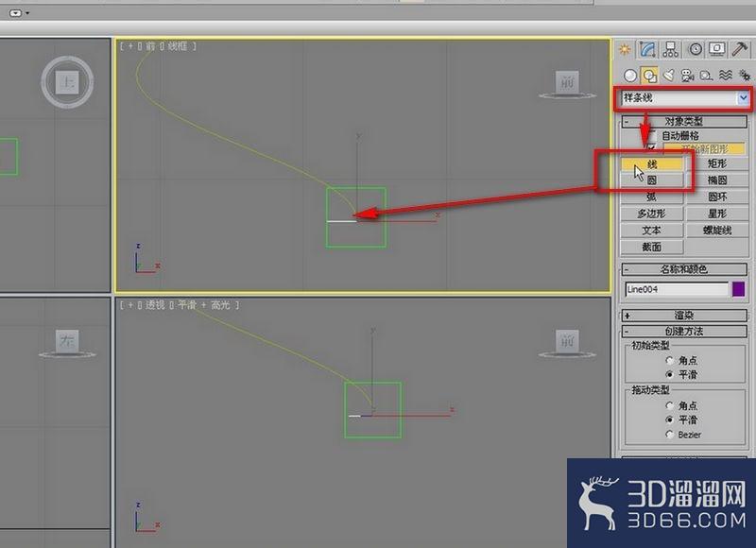Open the 线框 shading menu in the front viewport

coord(178,46)
